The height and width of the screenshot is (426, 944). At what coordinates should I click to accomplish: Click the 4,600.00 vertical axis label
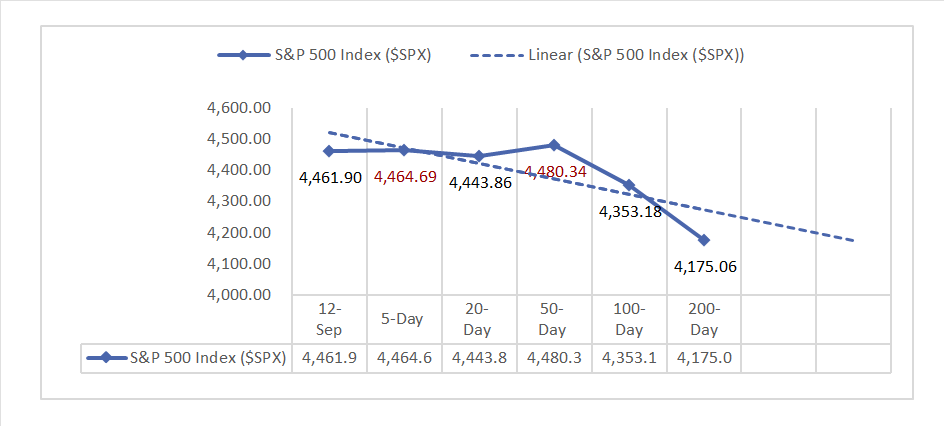[238, 107]
